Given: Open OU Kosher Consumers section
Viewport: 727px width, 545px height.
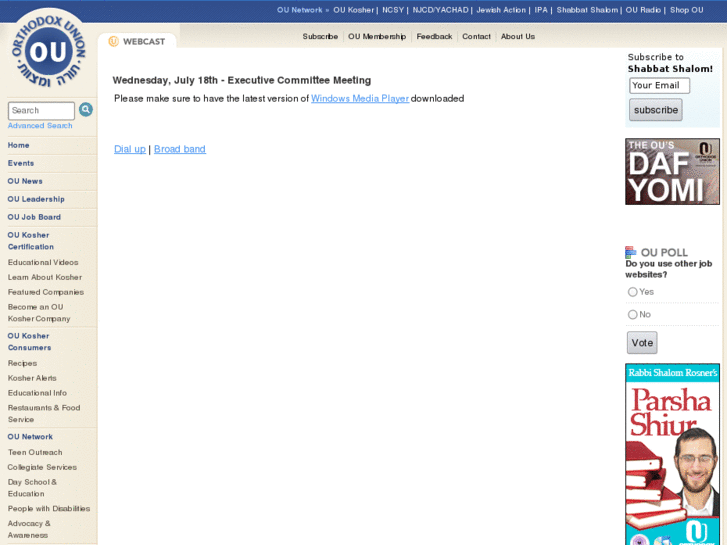Looking at the screenshot, I should point(29,342).
